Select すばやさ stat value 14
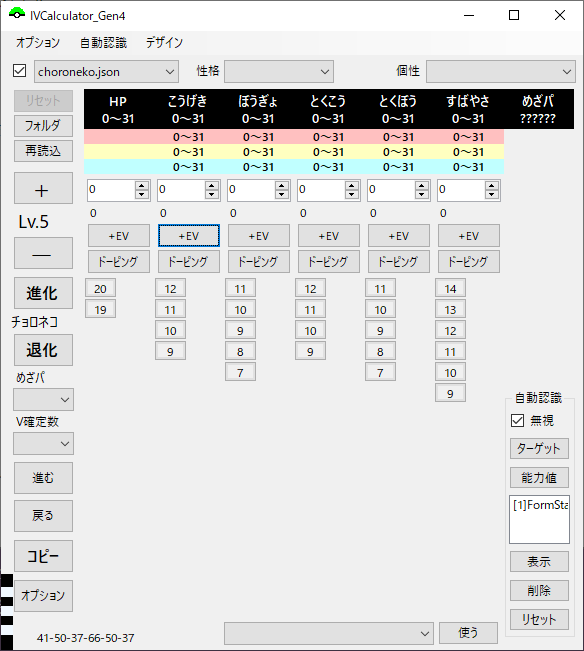584x651 pixels. pyautogui.click(x=450, y=288)
